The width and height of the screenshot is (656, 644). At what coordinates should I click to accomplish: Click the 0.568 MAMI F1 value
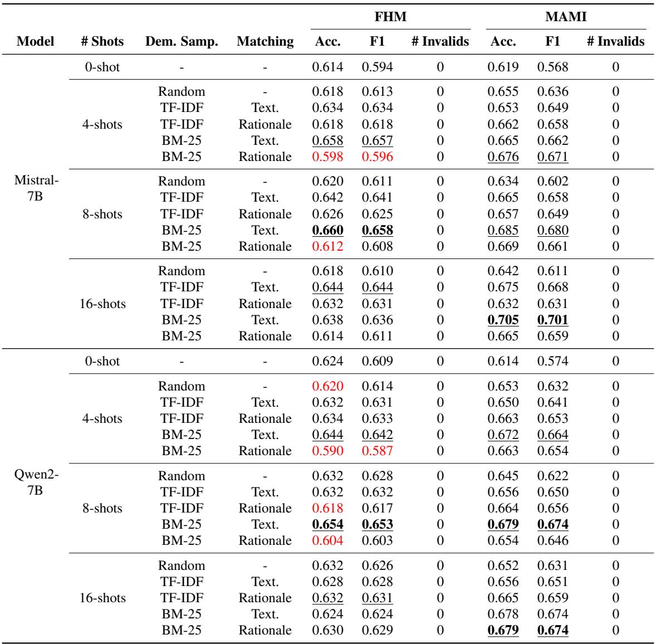point(552,67)
